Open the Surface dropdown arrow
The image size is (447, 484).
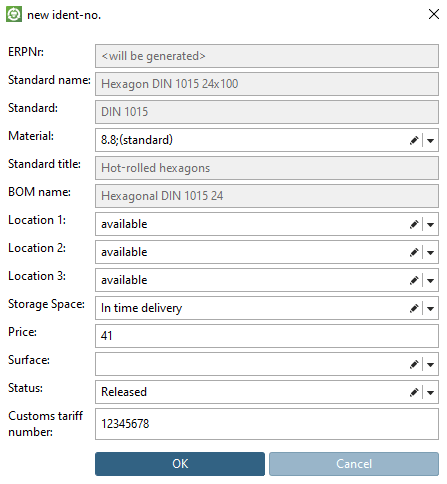(430, 365)
